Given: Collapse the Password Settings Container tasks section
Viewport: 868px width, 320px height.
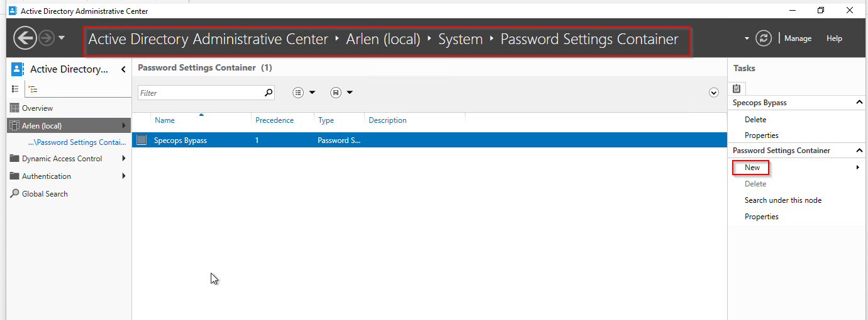Looking at the screenshot, I should [859, 151].
